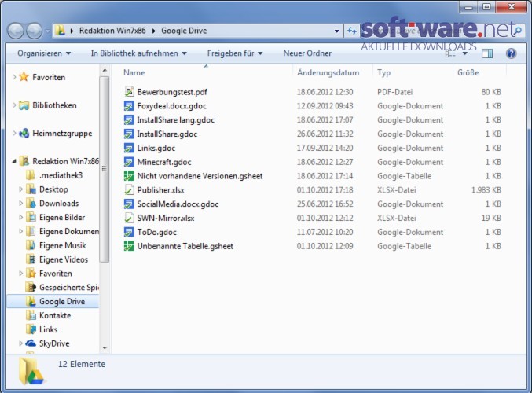The width and height of the screenshot is (532, 393).
Task: Click the Eigene Videos folder icon
Action: (x=31, y=259)
